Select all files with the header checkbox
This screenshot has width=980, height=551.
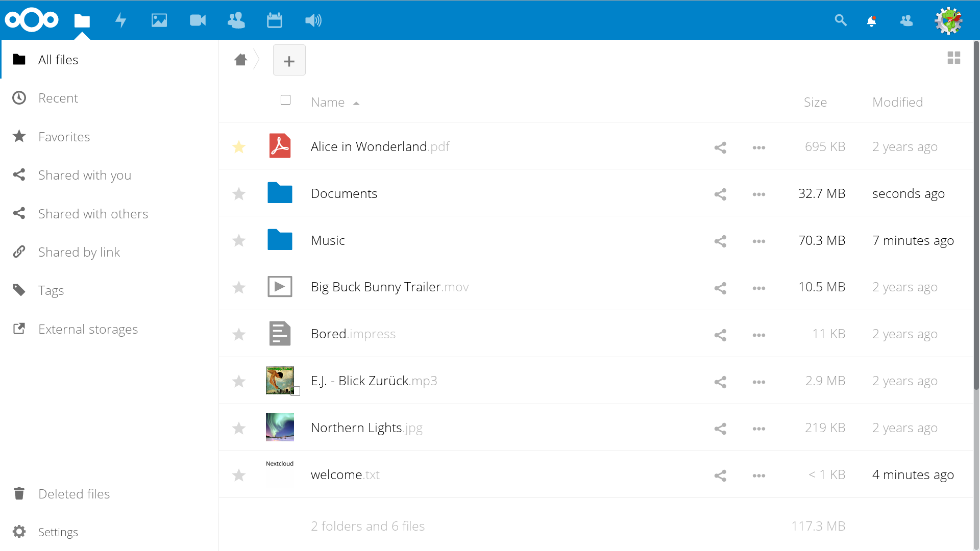[x=286, y=100]
